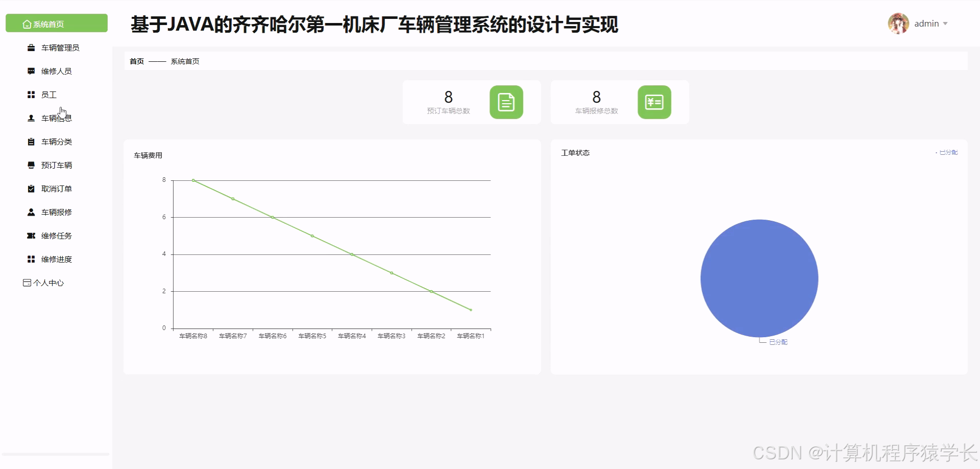
Task: Expand the 个人中心 sidebar section
Action: [x=43, y=283]
